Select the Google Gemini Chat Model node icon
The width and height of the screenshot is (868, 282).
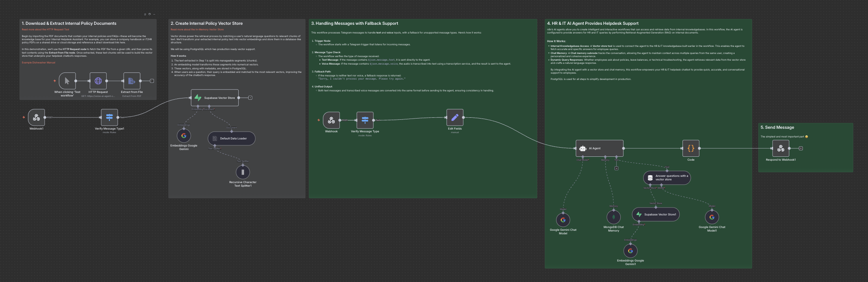(x=563, y=220)
